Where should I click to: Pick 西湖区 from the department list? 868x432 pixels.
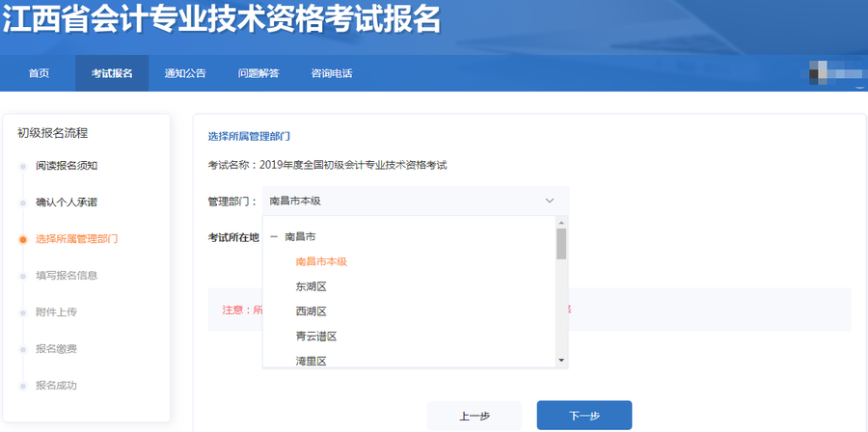312,311
